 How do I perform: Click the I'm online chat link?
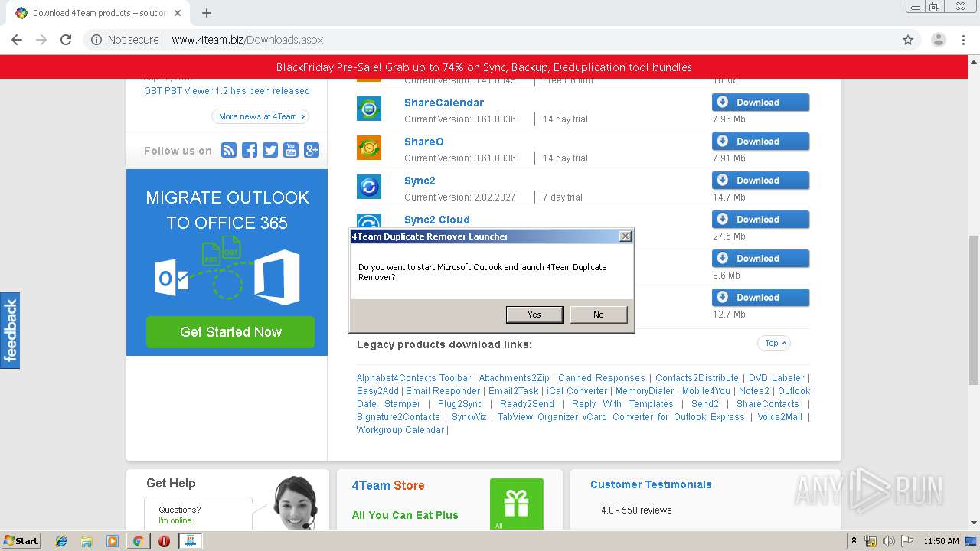pos(175,520)
